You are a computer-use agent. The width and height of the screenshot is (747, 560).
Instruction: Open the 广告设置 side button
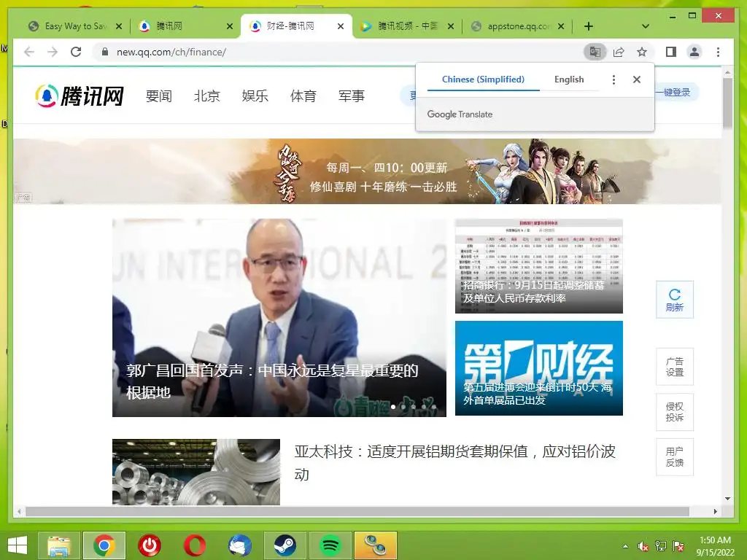675,367
